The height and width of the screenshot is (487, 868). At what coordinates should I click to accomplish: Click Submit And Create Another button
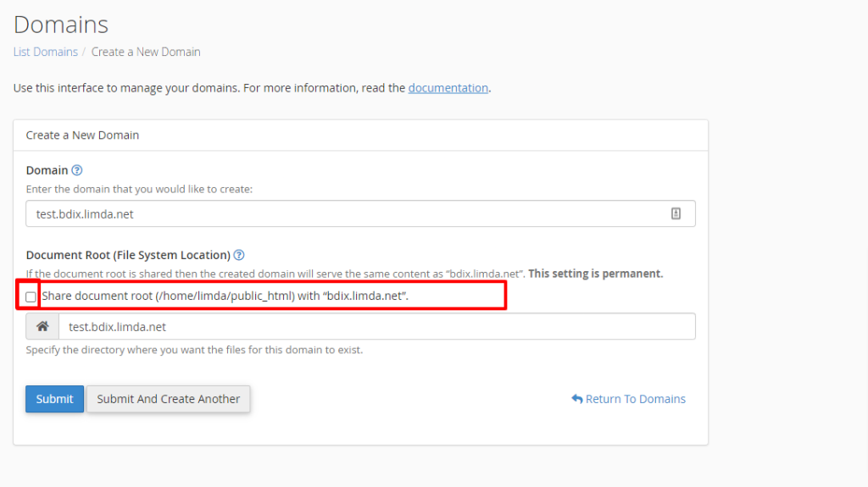click(169, 399)
